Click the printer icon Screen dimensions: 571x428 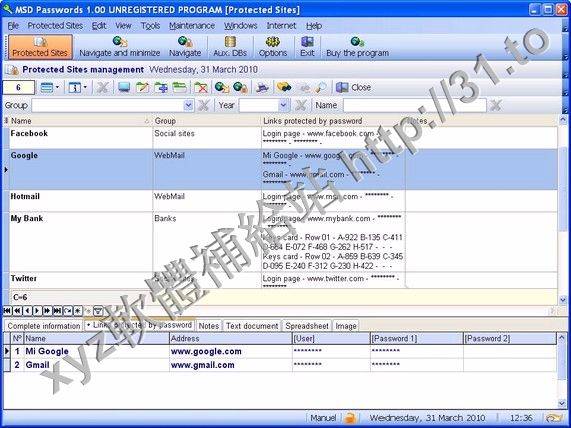point(262,87)
